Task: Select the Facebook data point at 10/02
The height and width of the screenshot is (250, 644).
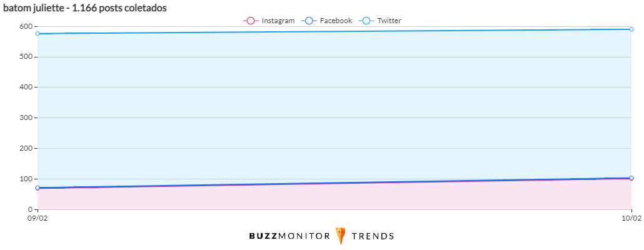Action: (x=631, y=178)
